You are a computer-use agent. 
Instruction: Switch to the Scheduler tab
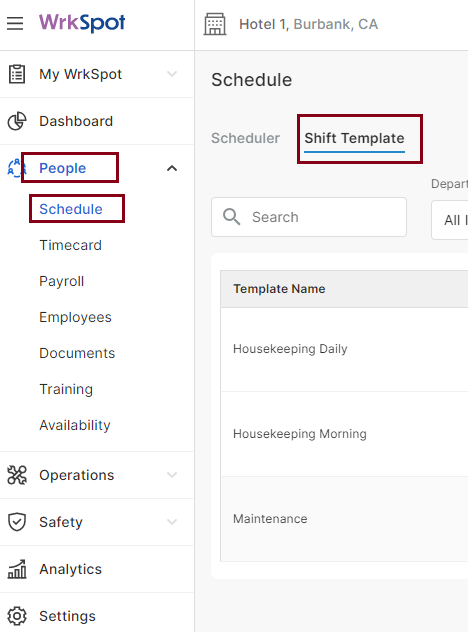245,138
